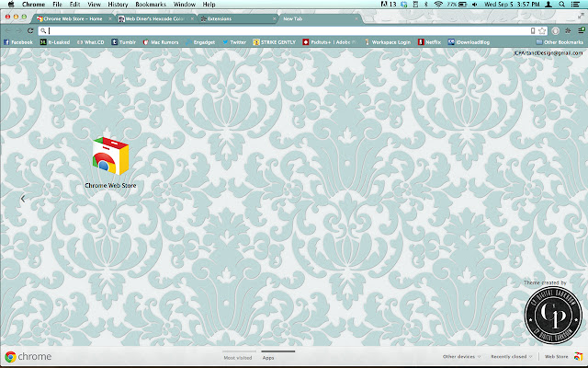Go forward with the forward arrow

[x=18, y=30]
